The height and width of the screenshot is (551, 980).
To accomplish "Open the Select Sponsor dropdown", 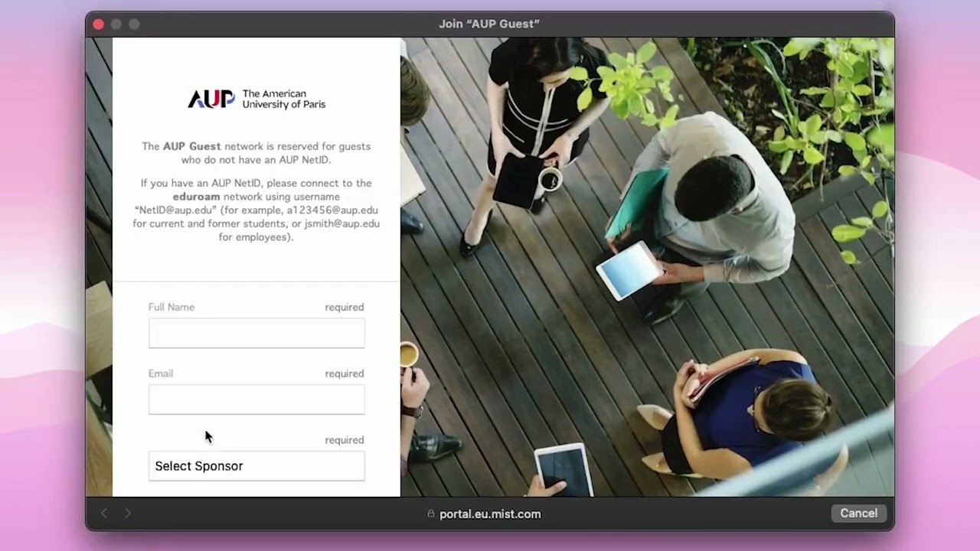I will [256, 466].
